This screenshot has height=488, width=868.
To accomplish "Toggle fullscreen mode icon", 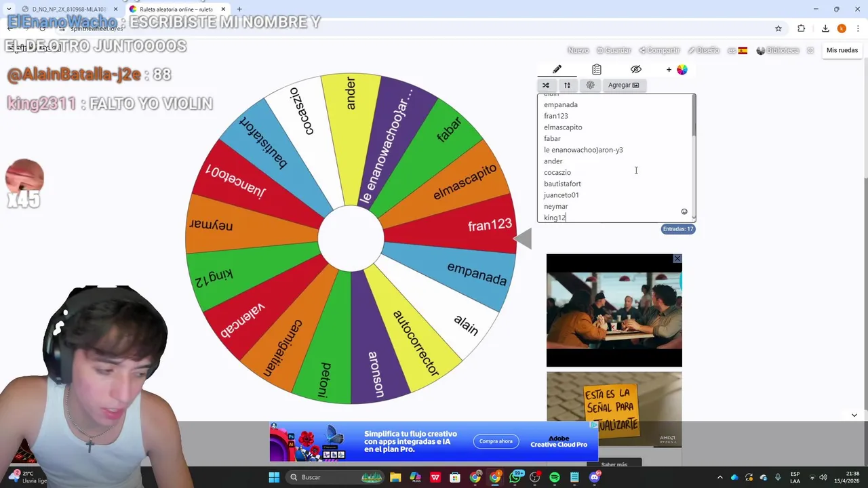I will (x=810, y=50).
